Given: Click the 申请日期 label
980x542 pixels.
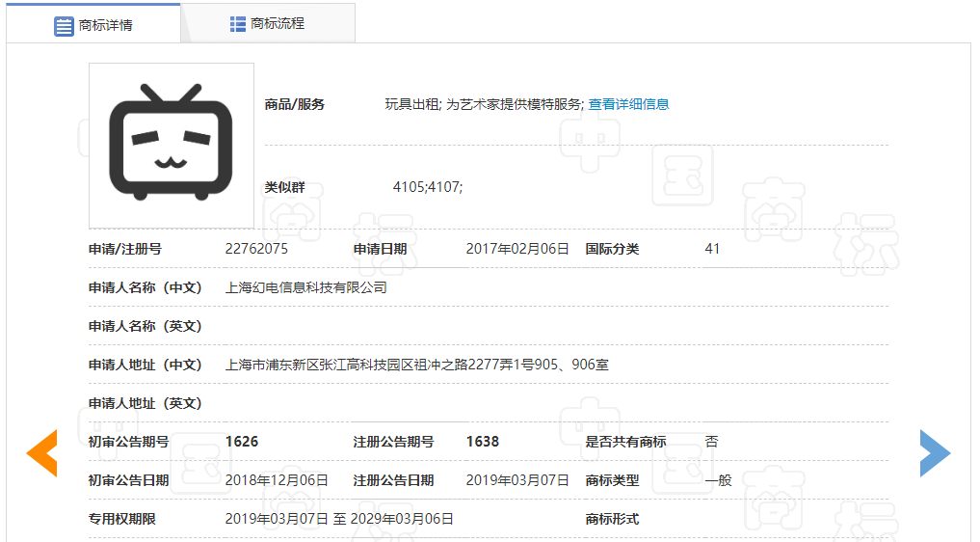Looking at the screenshot, I should coord(380,249).
